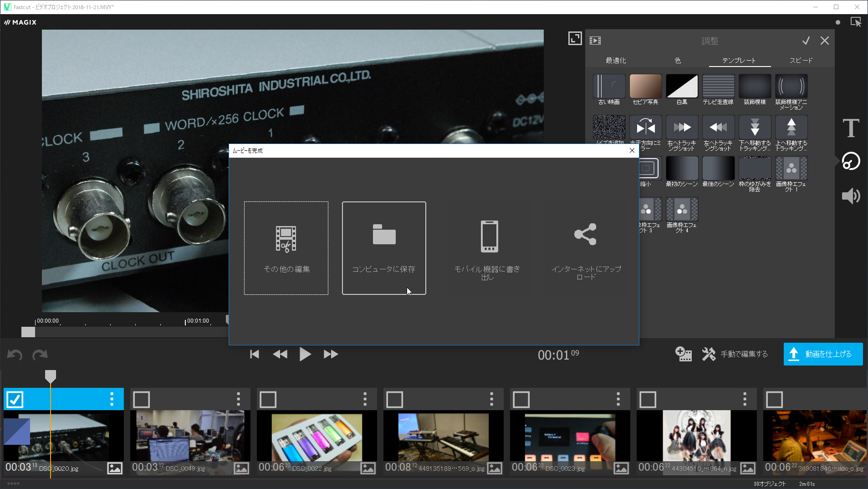The height and width of the screenshot is (489, 868).
Task: Click the 動画を仕上げる button
Action: (823, 354)
